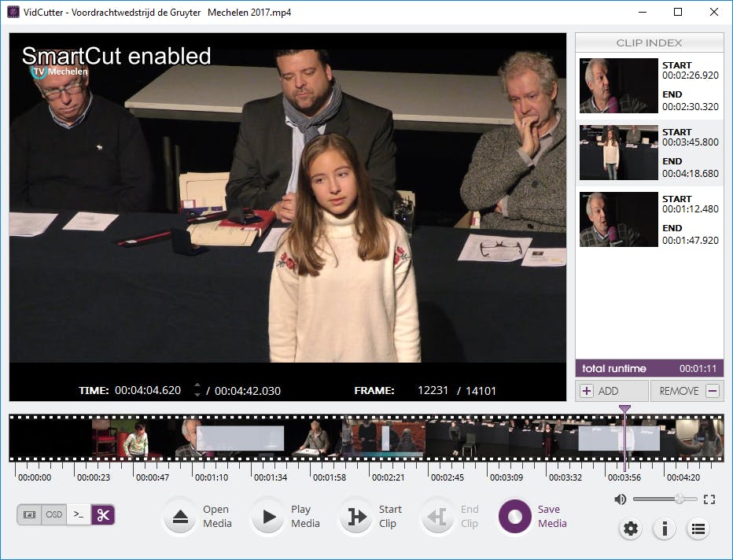Maximize the VidCutter window
Viewport: 733px width, 560px height.
678,12
